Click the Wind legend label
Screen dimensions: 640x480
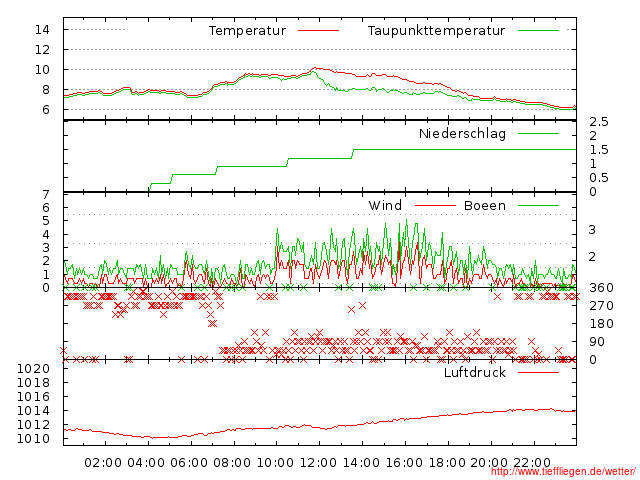coord(385,205)
